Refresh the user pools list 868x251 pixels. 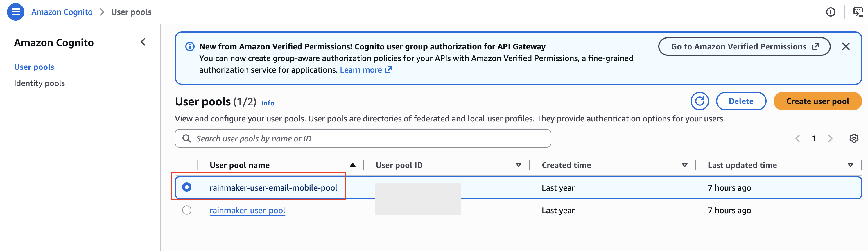(x=700, y=101)
